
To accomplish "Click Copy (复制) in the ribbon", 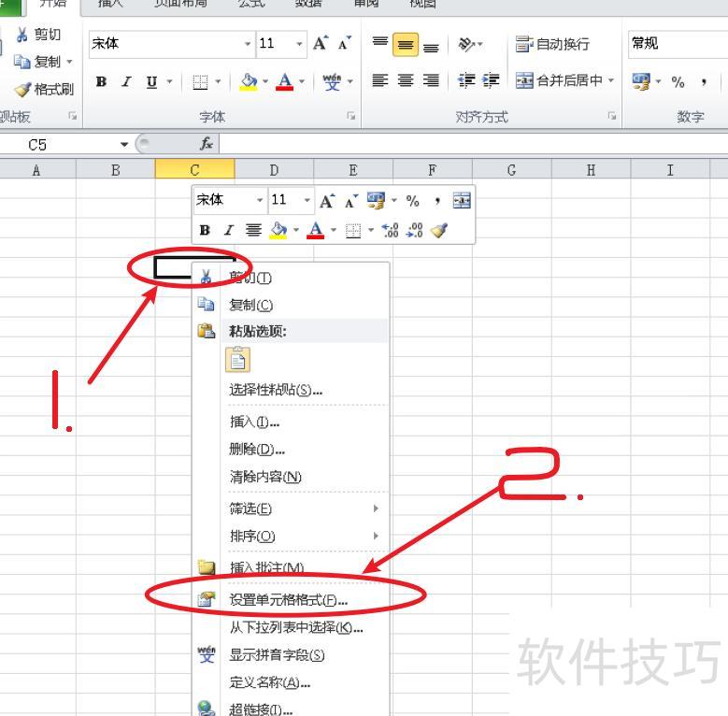I will (x=38, y=62).
